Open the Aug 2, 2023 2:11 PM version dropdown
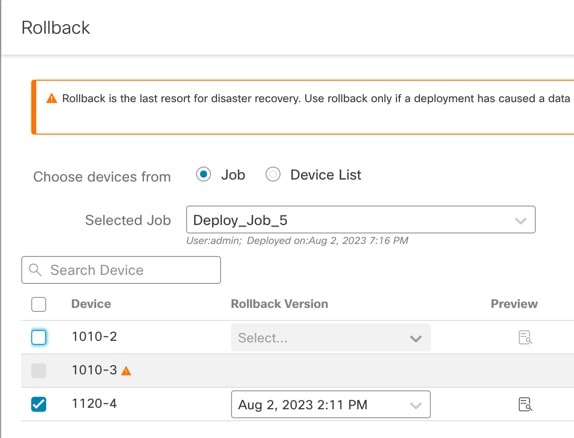 [x=331, y=404]
